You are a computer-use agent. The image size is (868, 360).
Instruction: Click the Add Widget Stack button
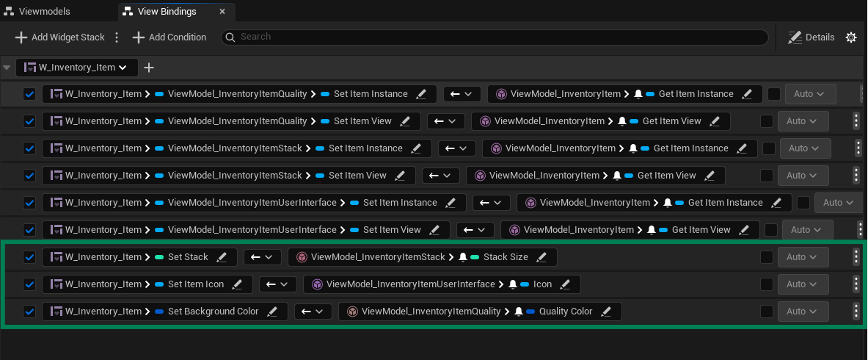point(59,37)
